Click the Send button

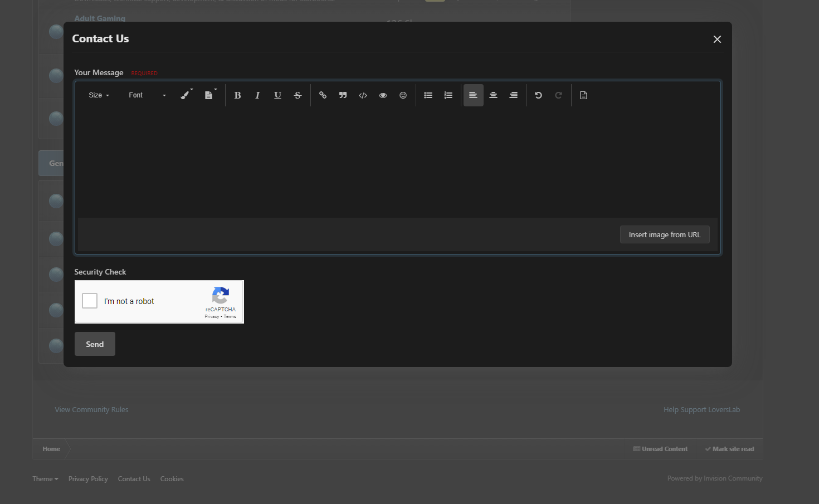pos(95,344)
